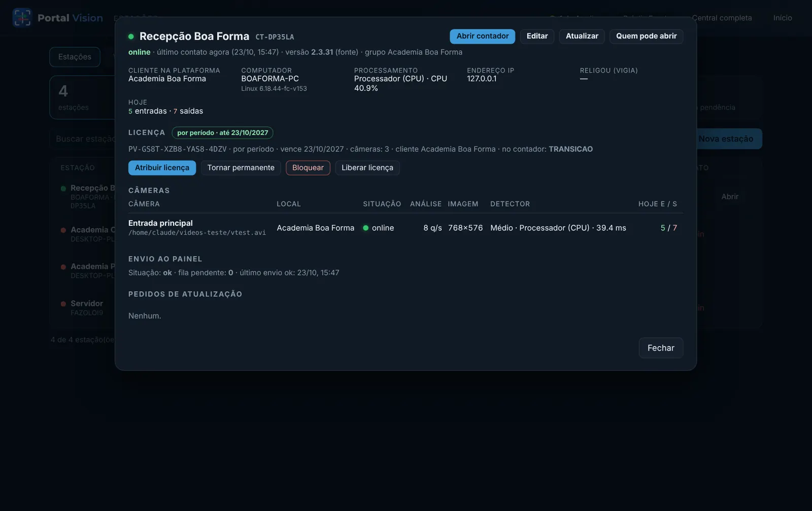Click the Portal Vision logo icon
The height and width of the screenshot is (511, 812).
22,18
